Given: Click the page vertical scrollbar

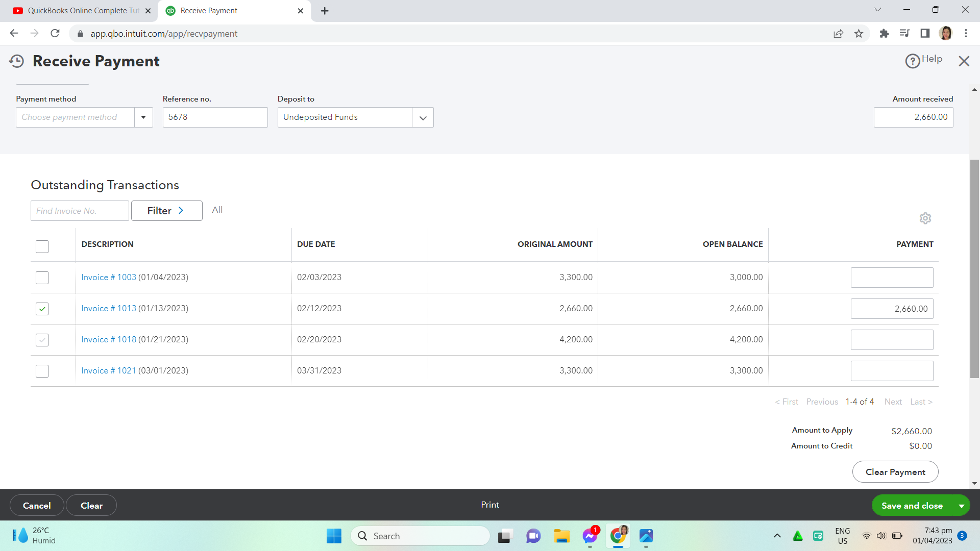Looking at the screenshot, I should (974, 268).
